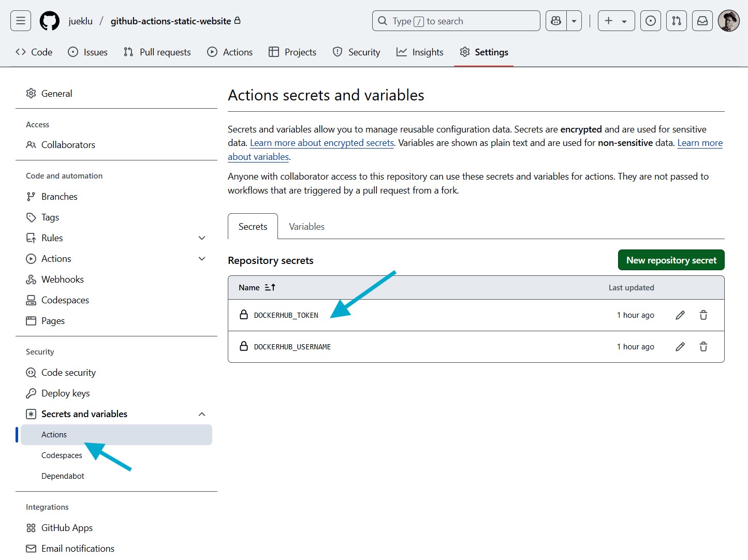Screen dimensions: 748x560
Task: Open the create new plus dropdown
Action: click(616, 21)
